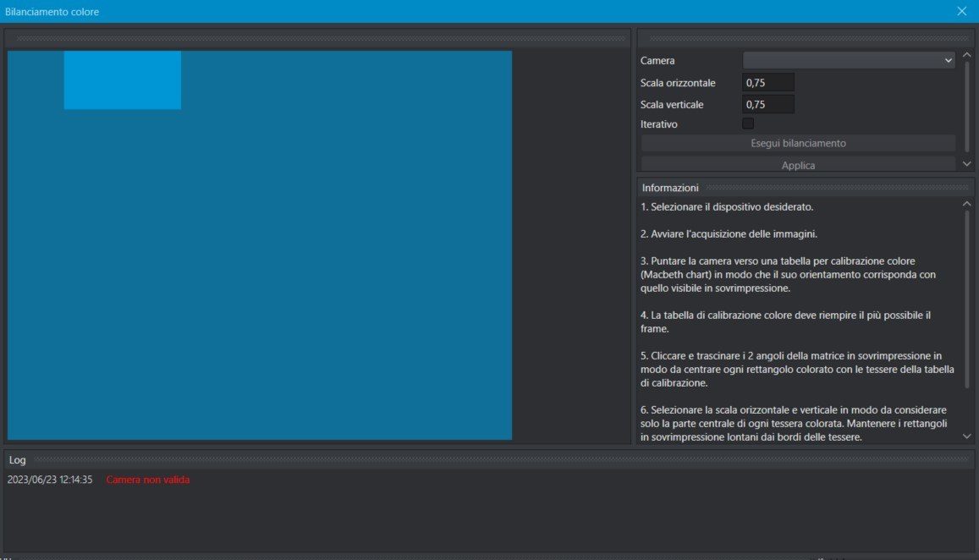Click down arrow of the settings panel scrollbar
The width and height of the screenshot is (979, 560).
pyautogui.click(x=966, y=163)
